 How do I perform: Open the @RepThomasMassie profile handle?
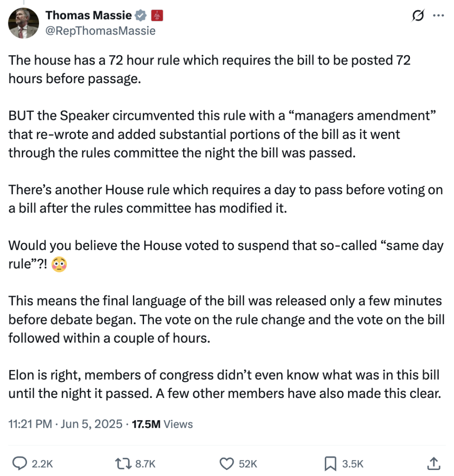click(100, 31)
